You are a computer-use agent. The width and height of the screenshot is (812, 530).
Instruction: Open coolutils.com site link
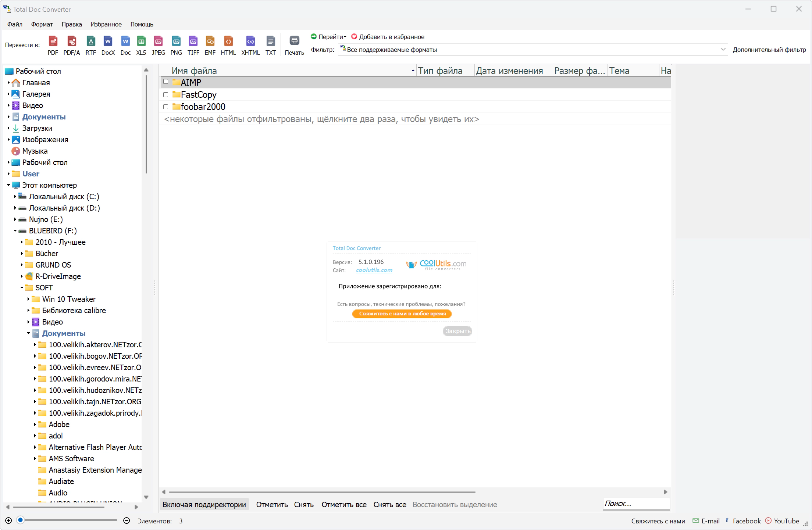(x=374, y=270)
